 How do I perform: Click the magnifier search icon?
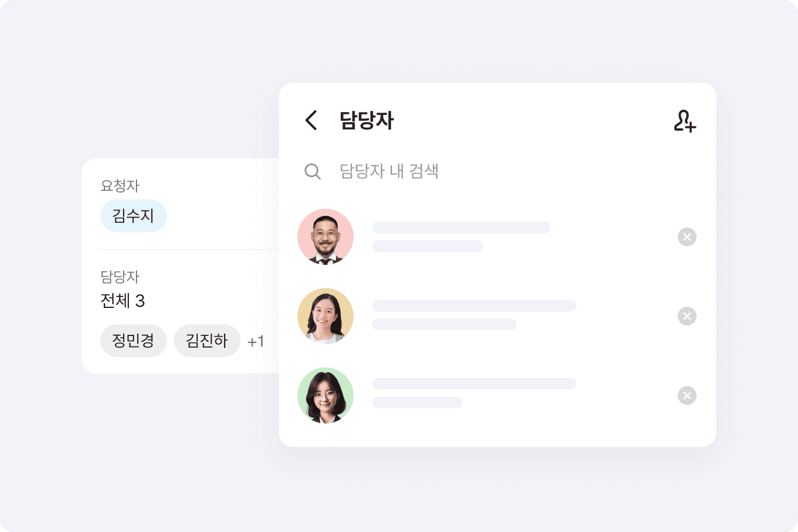[x=313, y=171]
